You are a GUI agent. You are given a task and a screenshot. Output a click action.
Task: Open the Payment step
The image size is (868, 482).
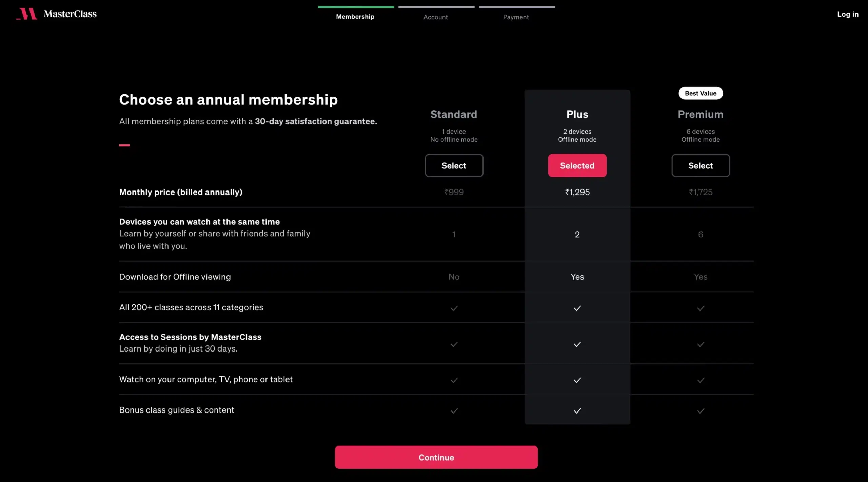[516, 17]
